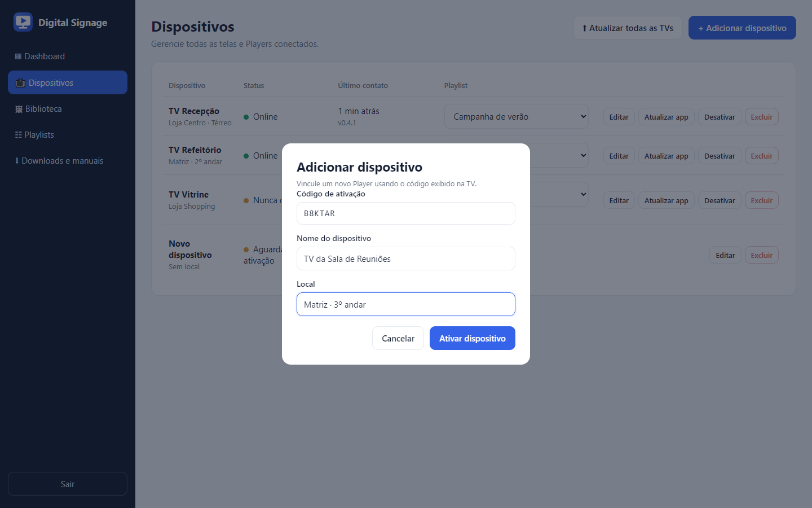Deactivate the TV Recepção device
The width and height of the screenshot is (812, 508).
pyautogui.click(x=720, y=117)
